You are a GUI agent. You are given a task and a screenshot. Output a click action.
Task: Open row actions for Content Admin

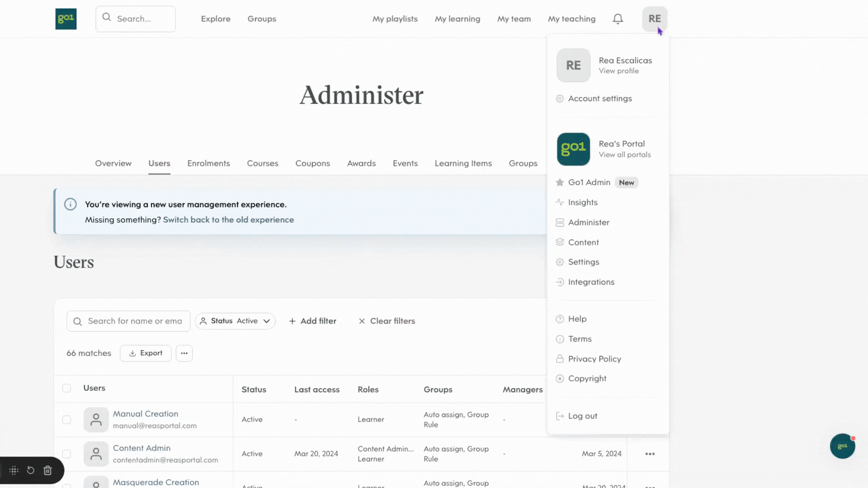click(650, 454)
